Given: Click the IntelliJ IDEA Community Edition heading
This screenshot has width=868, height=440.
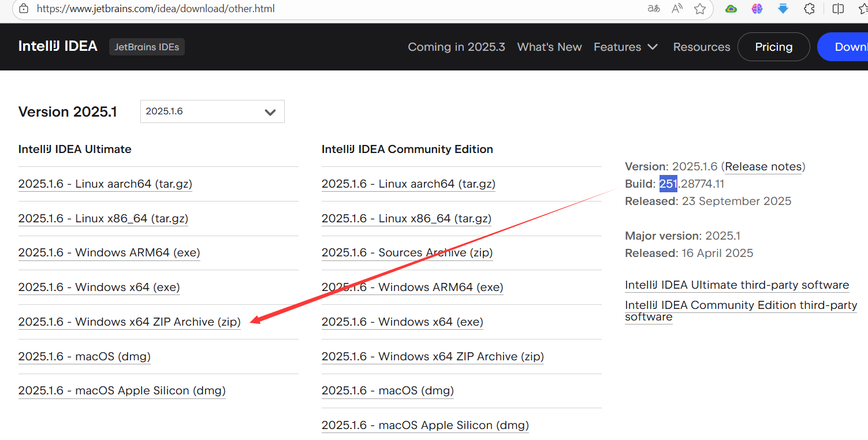Looking at the screenshot, I should tap(407, 149).
